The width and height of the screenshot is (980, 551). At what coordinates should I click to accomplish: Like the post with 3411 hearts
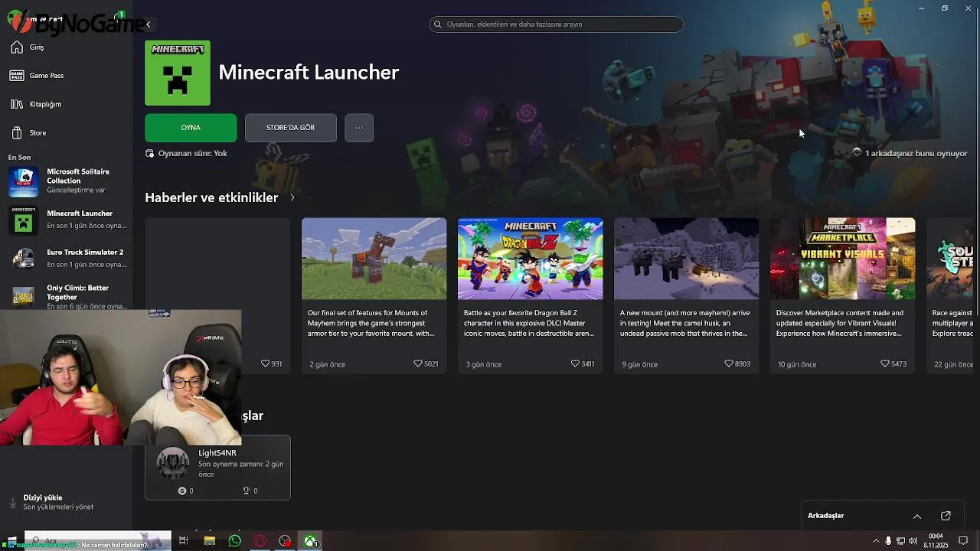(575, 364)
